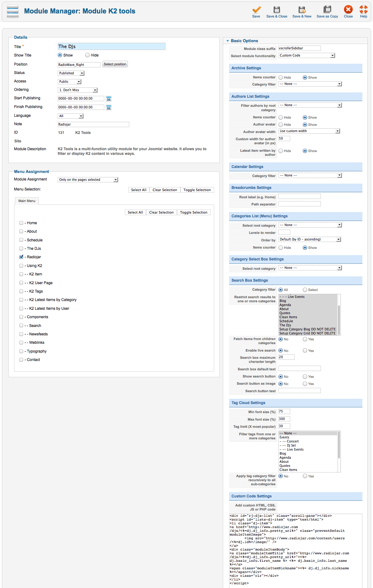Click the Module Manager header icon
373x588 pixels.
[x=13, y=11]
